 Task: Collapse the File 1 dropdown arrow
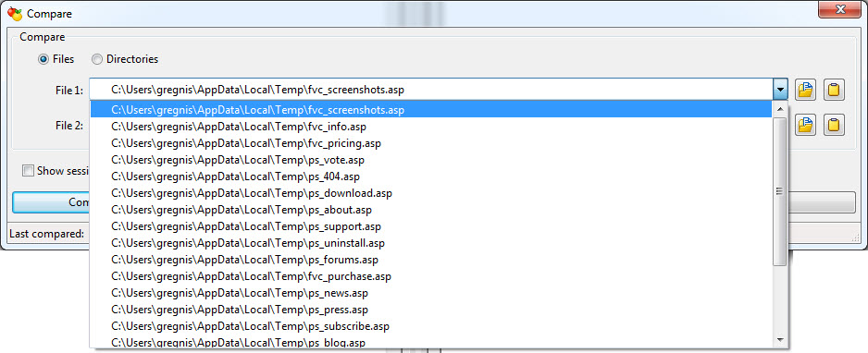coord(780,90)
